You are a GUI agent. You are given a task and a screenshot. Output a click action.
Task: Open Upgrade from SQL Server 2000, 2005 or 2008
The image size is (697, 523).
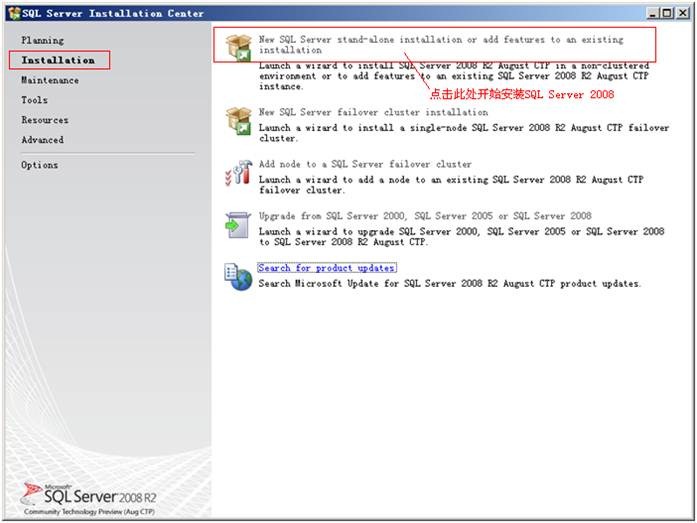coord(425,216)
